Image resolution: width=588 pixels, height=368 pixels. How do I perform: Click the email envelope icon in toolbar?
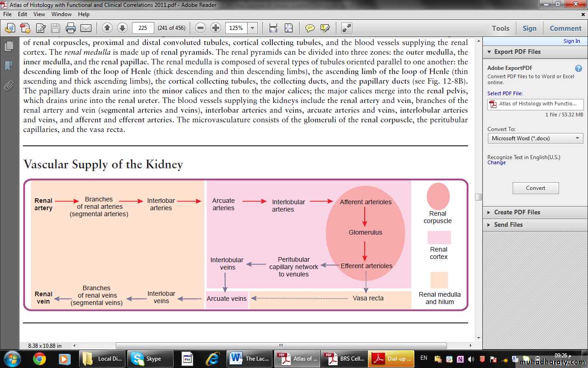point(86,28)
